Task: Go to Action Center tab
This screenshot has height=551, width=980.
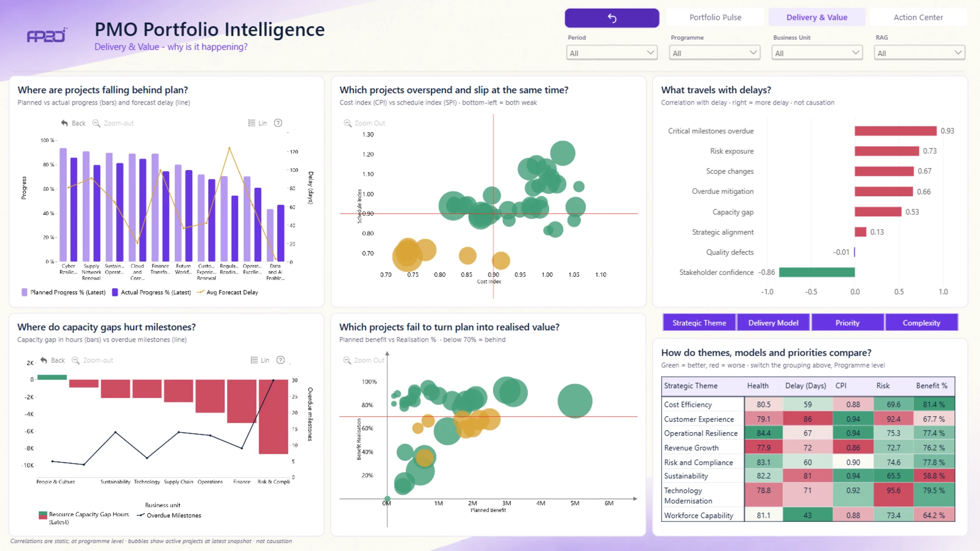Action: (918, 17)
